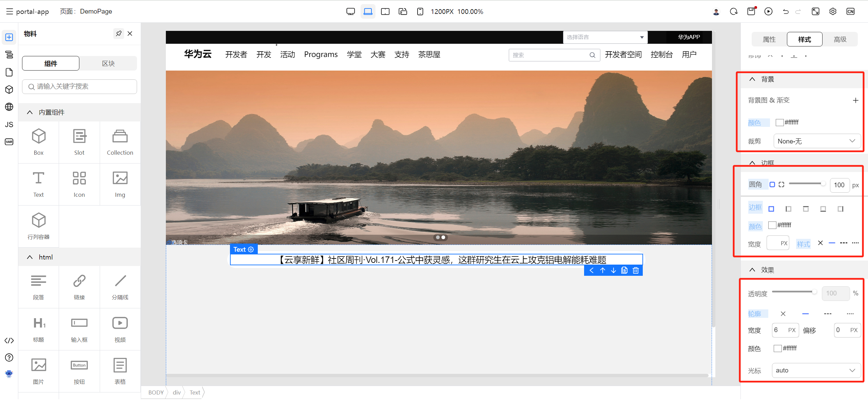Viewport: 868px width, 403px height.
Task: Switch to the 高级 tab
Action: click(840, 39)
